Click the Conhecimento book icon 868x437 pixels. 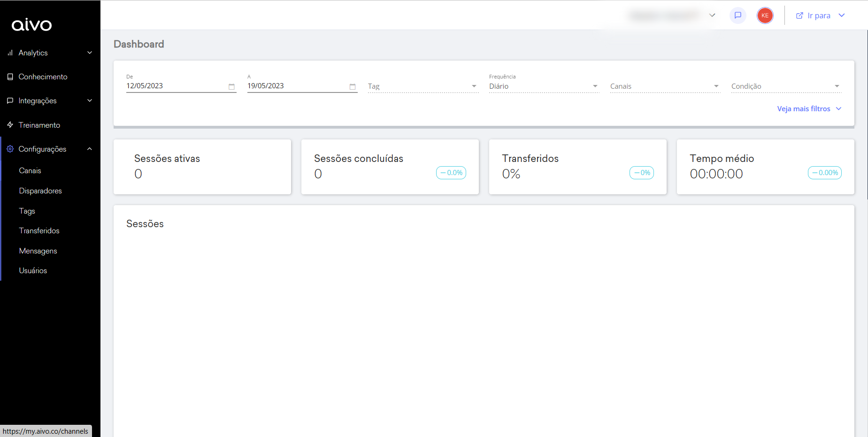coord(10,77)
